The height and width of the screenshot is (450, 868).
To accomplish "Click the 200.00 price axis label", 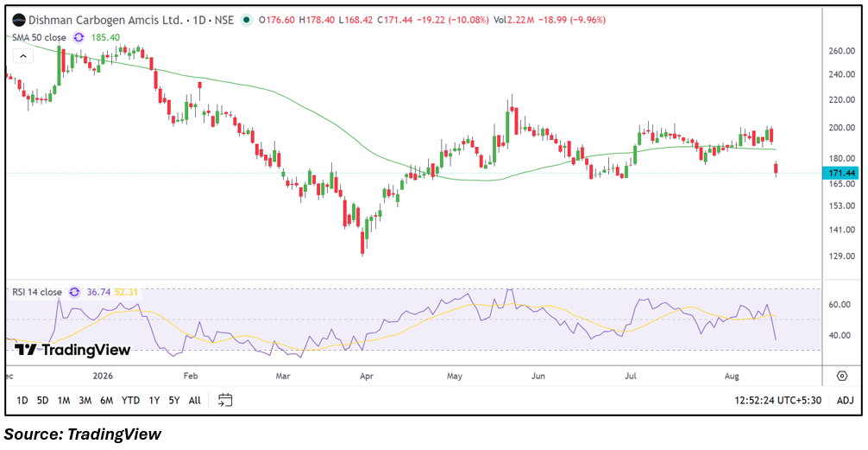I will point(841,128).
